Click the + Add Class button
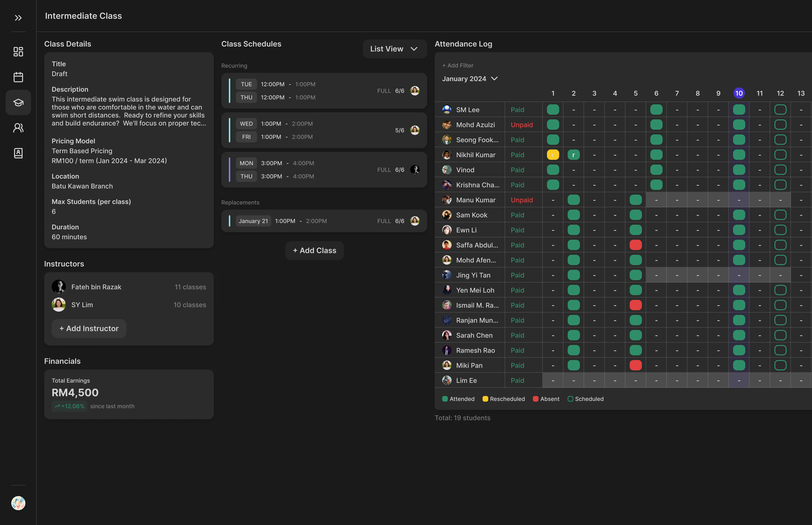 pos(314,251)
